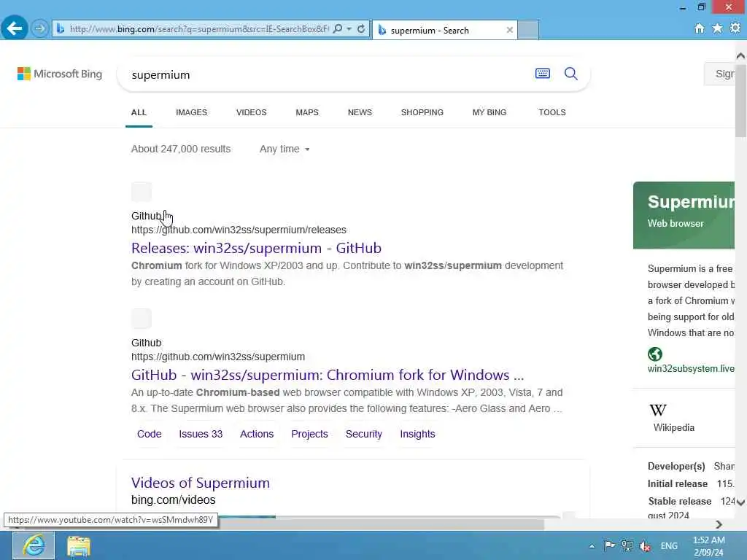Image resolution: width=747 pixels, height=560 pixels.
Task: Open the Actions sitelink
Action: 257,434
